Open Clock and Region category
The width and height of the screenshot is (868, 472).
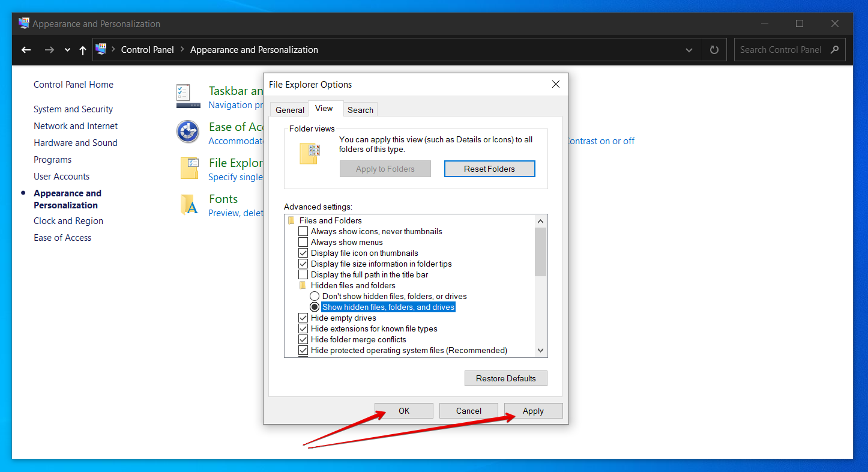pos(68,221)
